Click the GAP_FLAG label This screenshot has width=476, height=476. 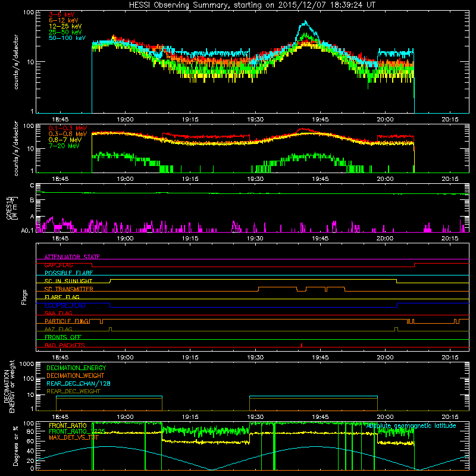click(x=58, y=265)
